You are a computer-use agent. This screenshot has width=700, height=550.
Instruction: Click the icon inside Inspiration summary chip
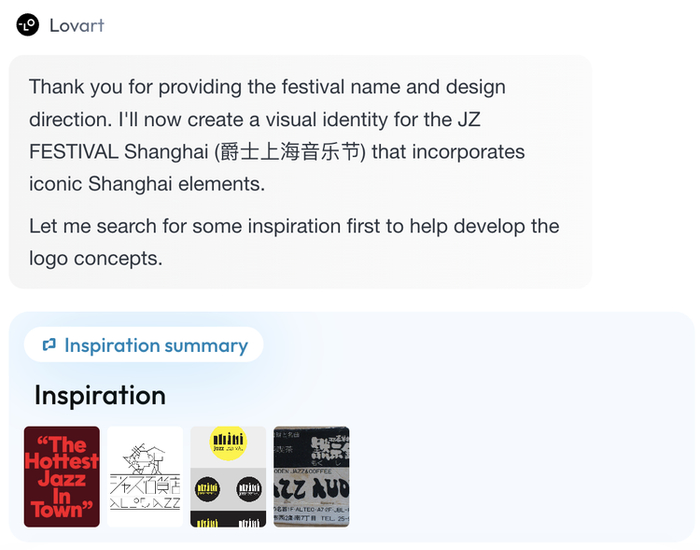click(x=49, y=345)
